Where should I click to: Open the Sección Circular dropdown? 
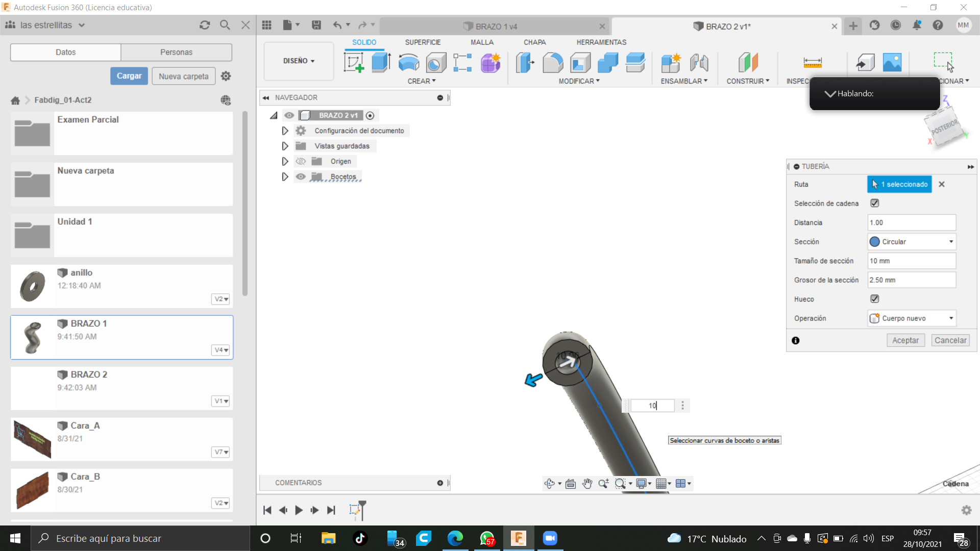click(912, 242)
